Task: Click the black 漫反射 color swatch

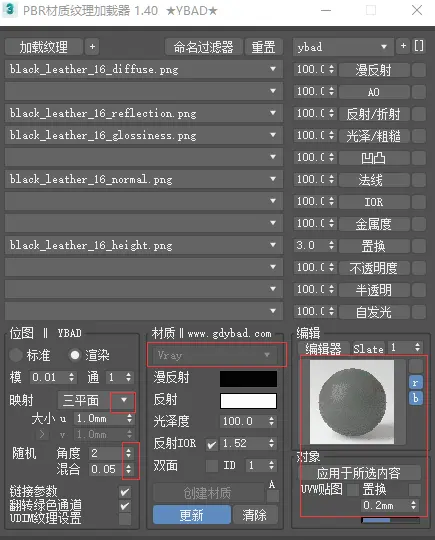Action: coord(248,378)
